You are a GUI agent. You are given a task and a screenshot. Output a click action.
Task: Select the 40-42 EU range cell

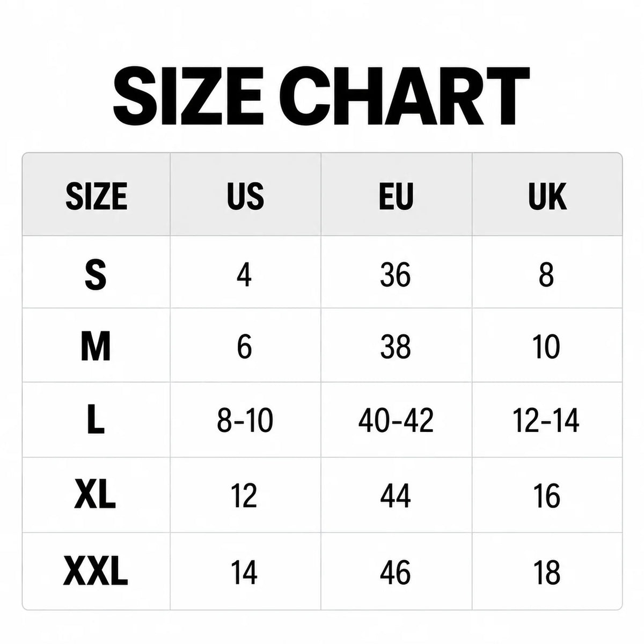(x=396, y=420)
